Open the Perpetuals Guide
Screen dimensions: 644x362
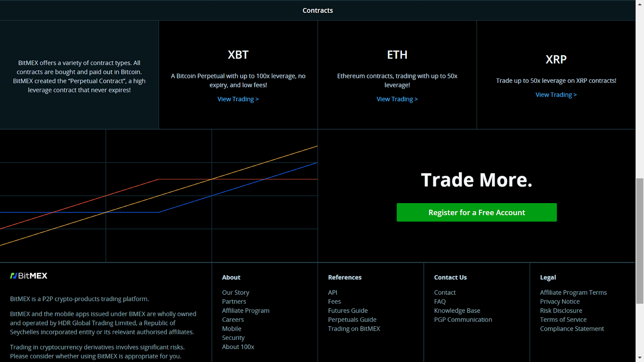coord(353,319)
